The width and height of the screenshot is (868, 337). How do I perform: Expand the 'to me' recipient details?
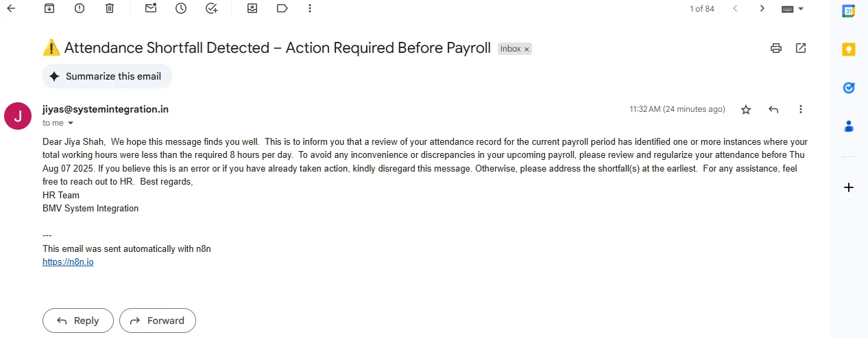tap(70, 124)
